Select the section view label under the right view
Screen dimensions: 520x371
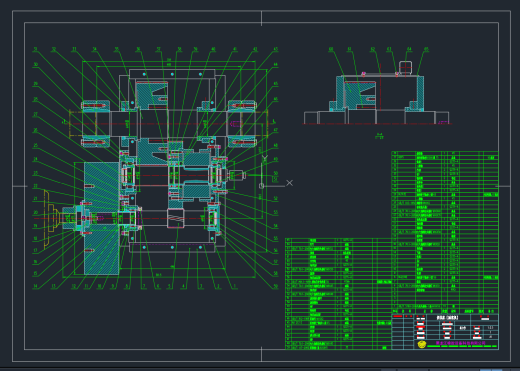(x=379, y=136)
